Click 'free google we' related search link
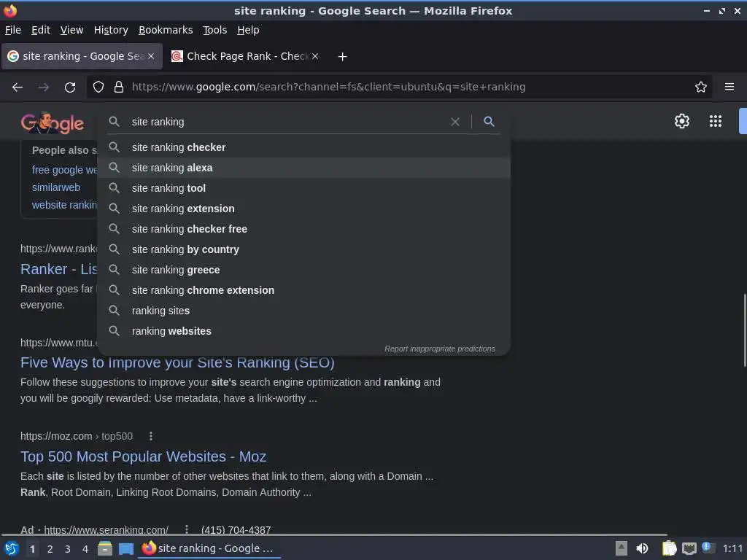Image resolution: width=747 pixels, height=560 pixels. click(64, 170)
